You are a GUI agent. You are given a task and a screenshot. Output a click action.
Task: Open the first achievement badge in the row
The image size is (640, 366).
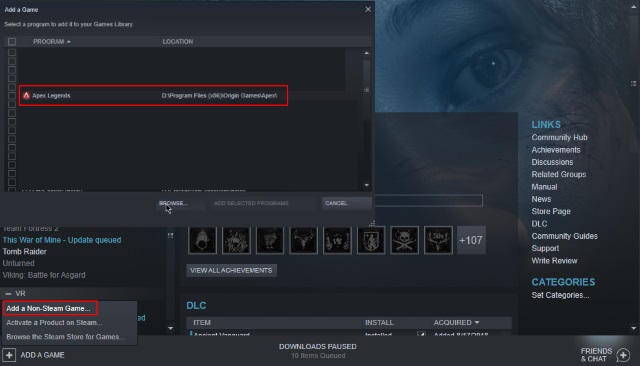pos(202,240)
